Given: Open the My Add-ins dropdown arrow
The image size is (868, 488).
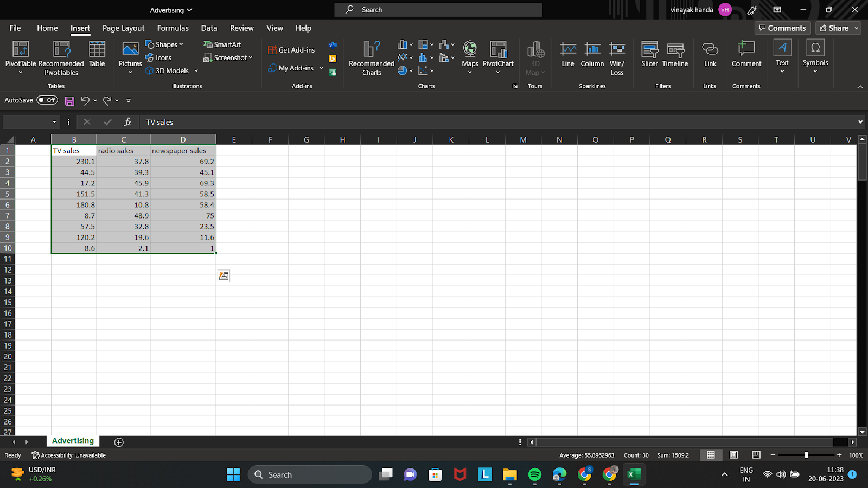Looking at the screenshot, I should pyautogui.click(x=321, y=68).
